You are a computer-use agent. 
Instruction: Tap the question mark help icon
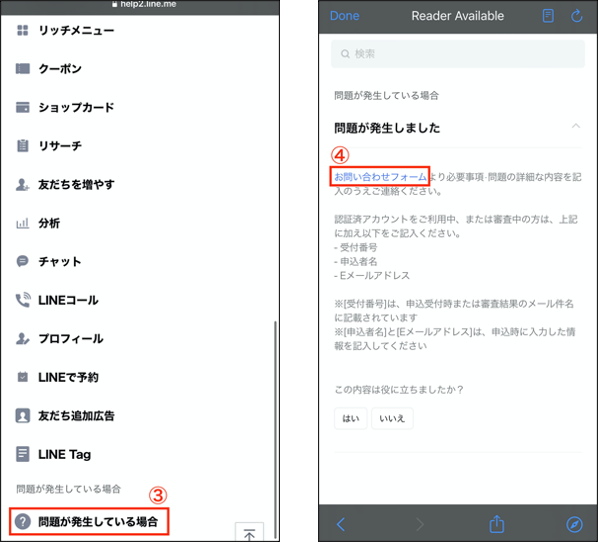pos(23,521)
